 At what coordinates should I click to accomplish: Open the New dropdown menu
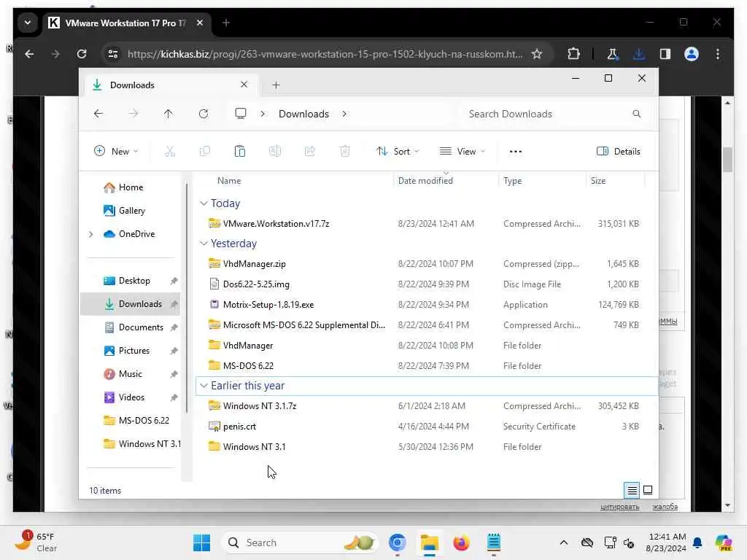(x=116, y=152)
